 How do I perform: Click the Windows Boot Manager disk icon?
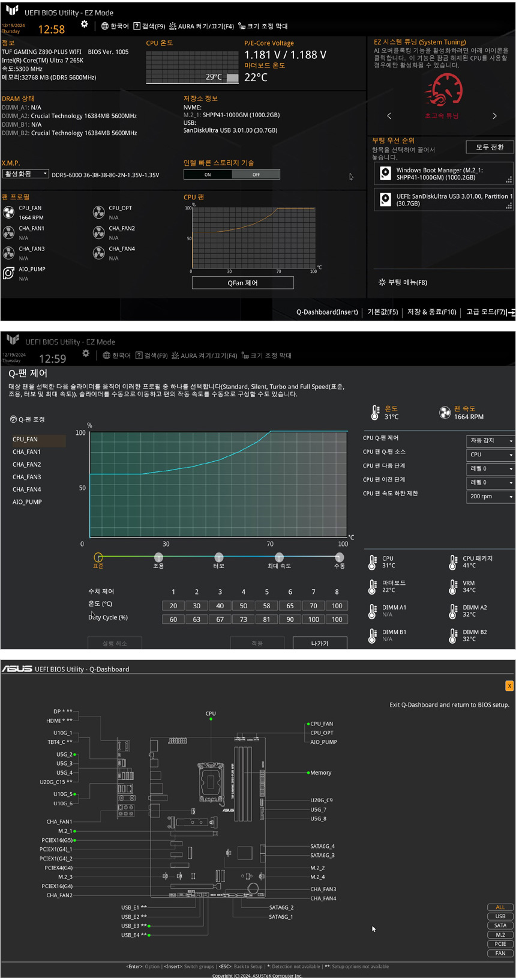(385, 174)
